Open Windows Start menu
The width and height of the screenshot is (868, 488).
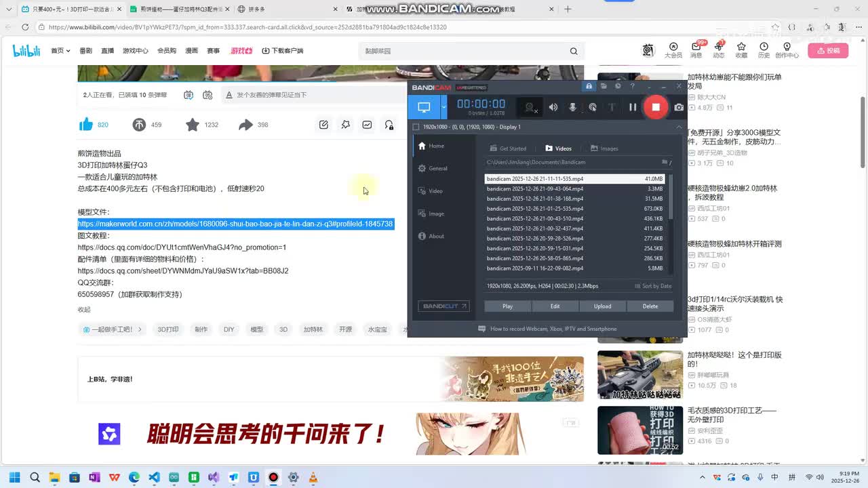tap(14, 477)
